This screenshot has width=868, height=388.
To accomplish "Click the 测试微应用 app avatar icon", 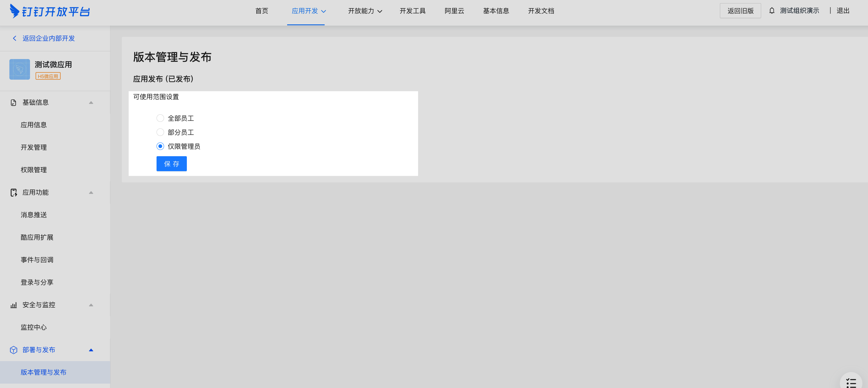I will pos(20,69).
